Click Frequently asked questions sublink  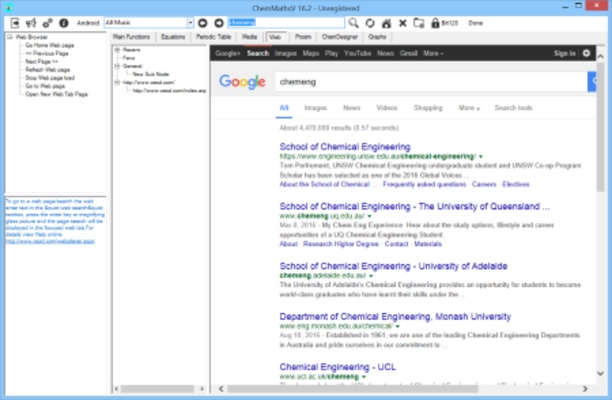click(x=424, y=184)
